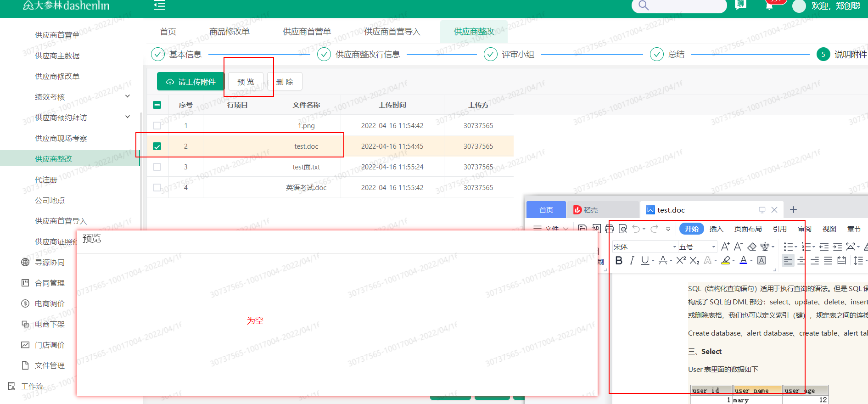Viewport: 868px width, 404px height.
Task: Switch to the 供应商首营导入 tab
Action: click(392, 31)
